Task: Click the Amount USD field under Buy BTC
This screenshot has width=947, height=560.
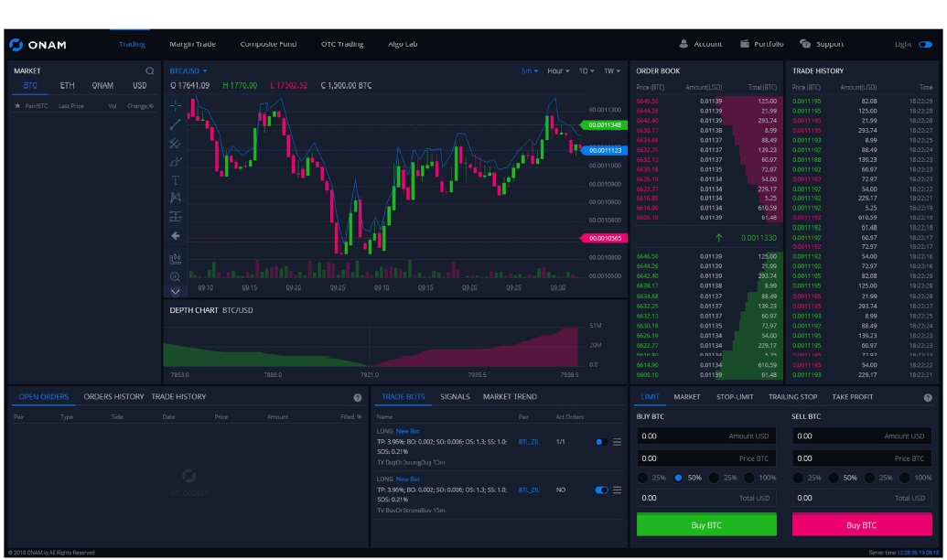Action: click(706, 436)
